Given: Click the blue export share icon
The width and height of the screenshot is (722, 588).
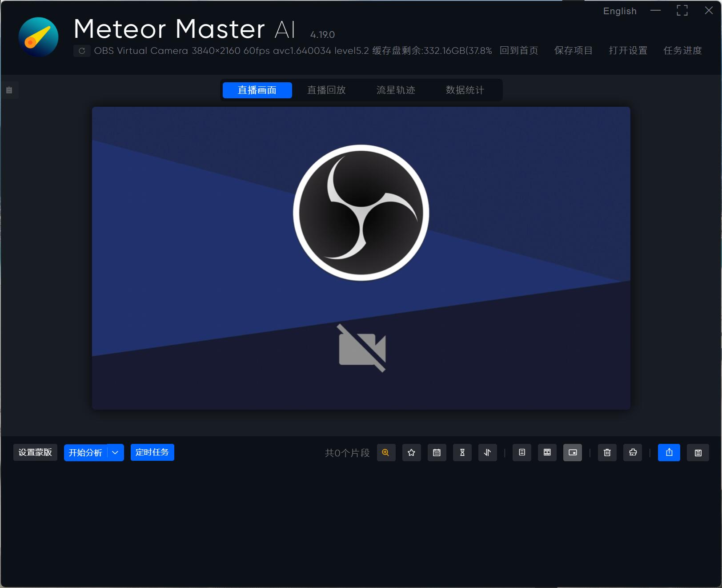Looking at the screenshot, I should (x=669, y=452).
